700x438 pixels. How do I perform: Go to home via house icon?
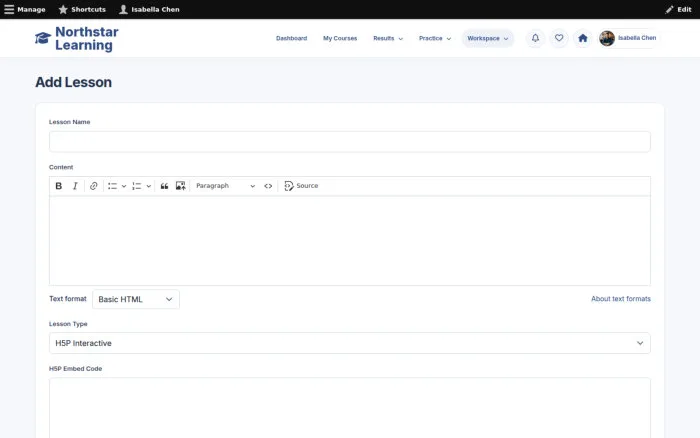583,38
